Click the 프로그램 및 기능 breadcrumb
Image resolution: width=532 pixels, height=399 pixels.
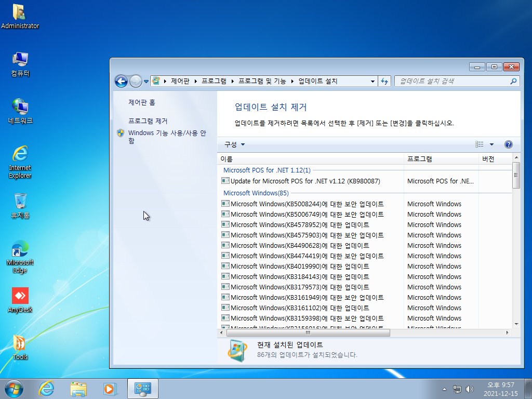click(262, 81)
